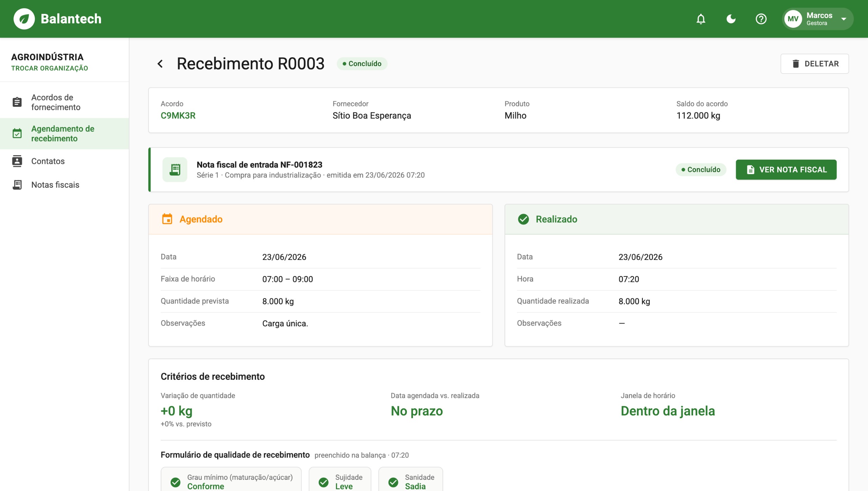Click the Acordos de fornecimento clipboard icon
This screenshot has width=868, height=491.
[17, 102]
